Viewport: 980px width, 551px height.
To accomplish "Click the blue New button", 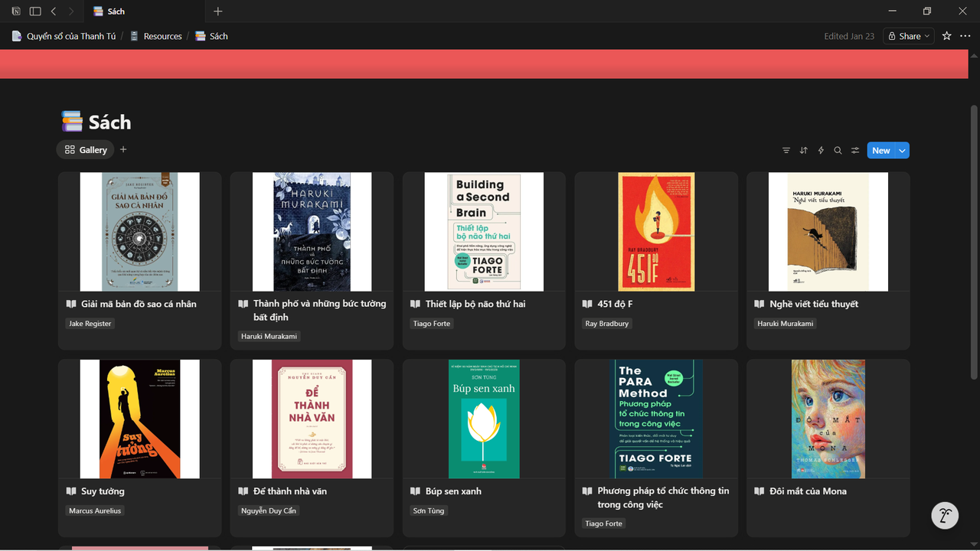I will pyautogui.click(x=880, y=151).
